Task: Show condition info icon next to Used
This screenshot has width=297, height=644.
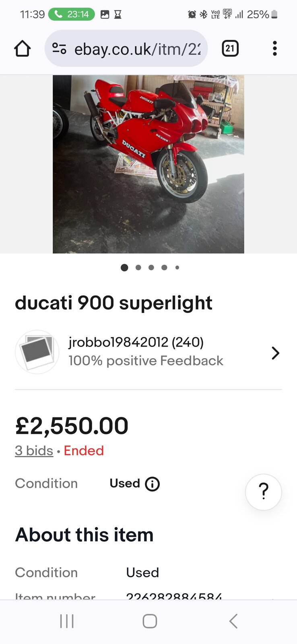Action: tap(152, 484)
